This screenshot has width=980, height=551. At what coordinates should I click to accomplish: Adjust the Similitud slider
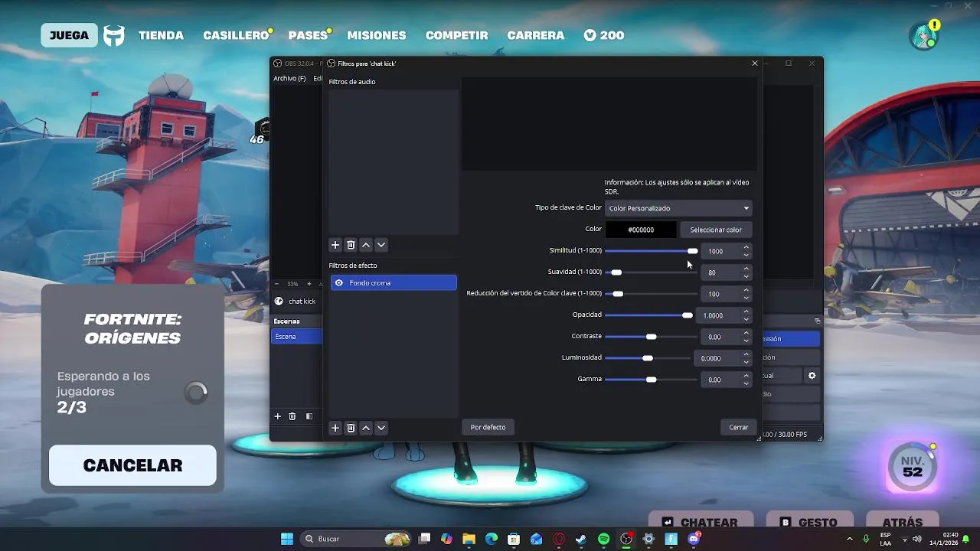click(651, 251)
